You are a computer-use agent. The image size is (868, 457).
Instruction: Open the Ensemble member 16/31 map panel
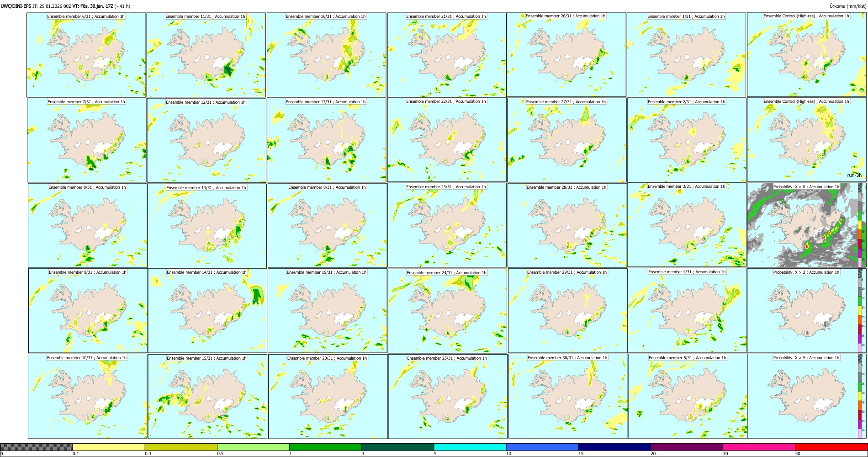[327, 55]
